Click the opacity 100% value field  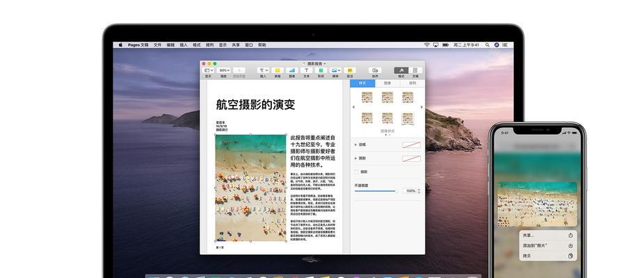410,191
